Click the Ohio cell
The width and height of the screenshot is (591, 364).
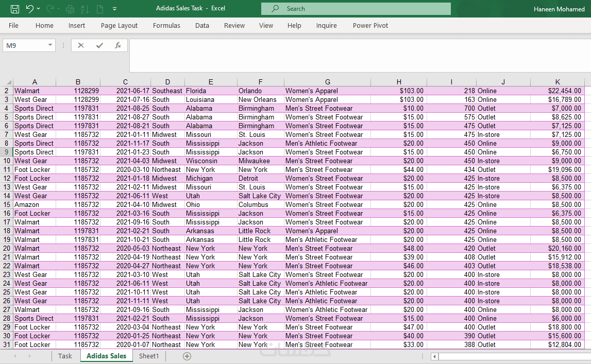click(x=211, y=205)
